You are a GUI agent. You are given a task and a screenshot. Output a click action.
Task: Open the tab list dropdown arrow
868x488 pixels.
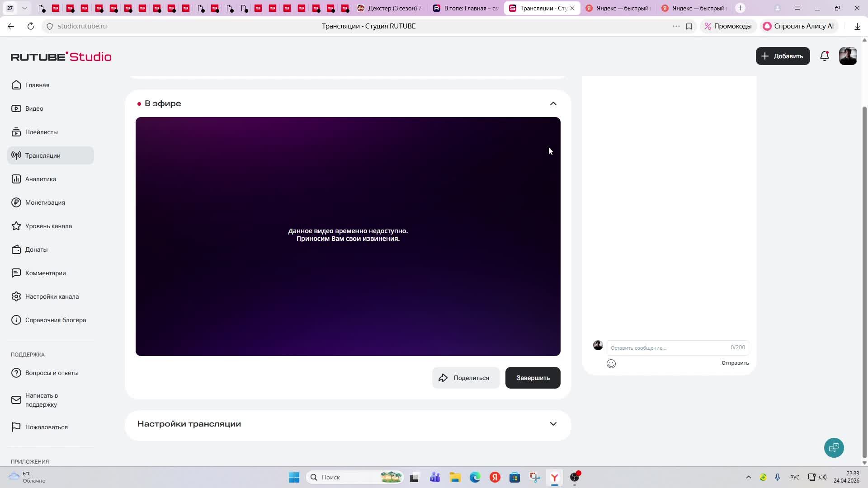(x=24, y=8)
